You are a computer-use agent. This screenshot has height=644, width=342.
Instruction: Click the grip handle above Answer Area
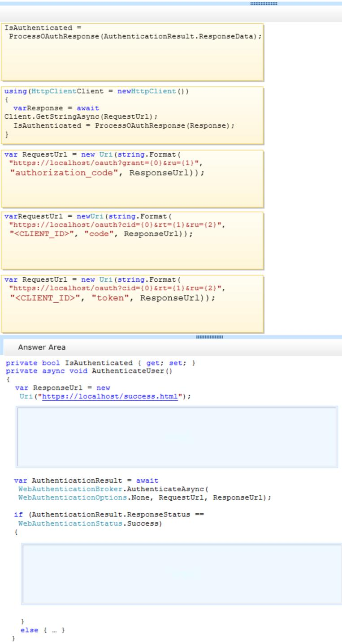209,337
